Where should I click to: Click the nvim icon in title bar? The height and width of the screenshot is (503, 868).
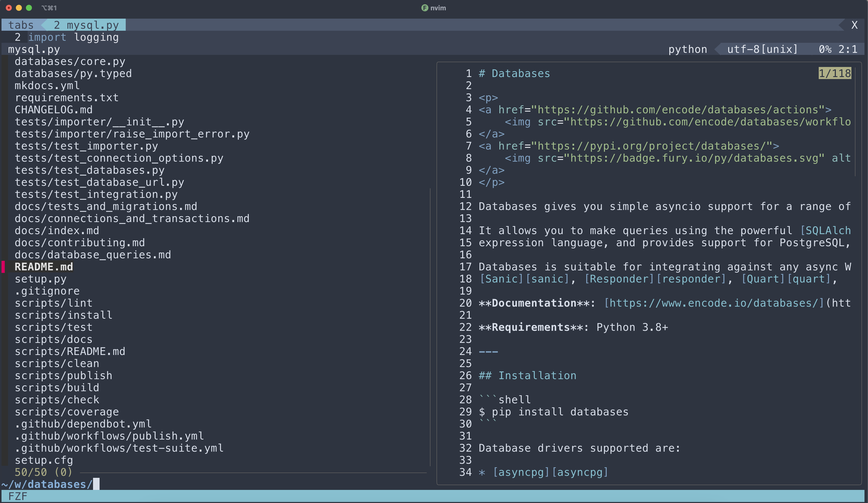[424, 8]
